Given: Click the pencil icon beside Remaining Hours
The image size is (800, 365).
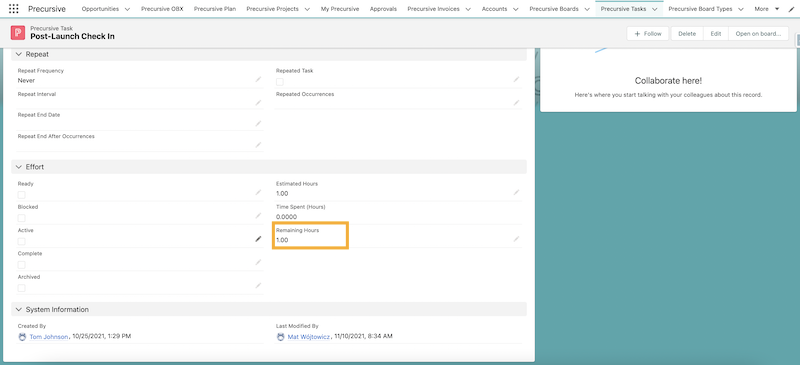Looking at the screenshot, I should click(516, 239).
